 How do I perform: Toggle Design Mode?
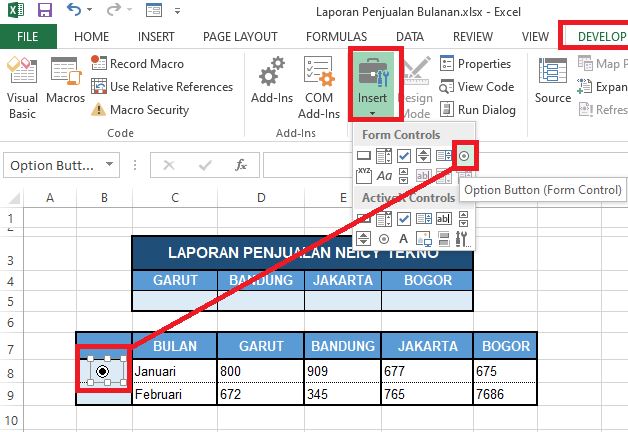click(416, 88)
